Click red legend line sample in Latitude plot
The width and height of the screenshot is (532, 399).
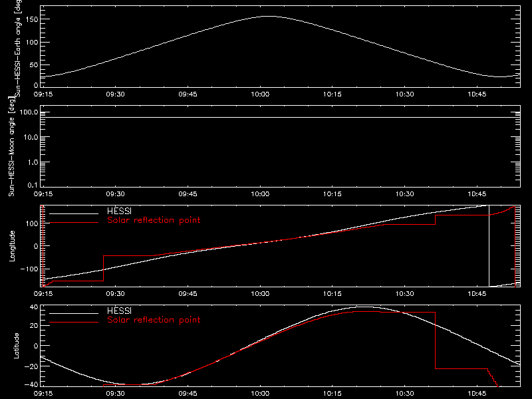[74, 322]
